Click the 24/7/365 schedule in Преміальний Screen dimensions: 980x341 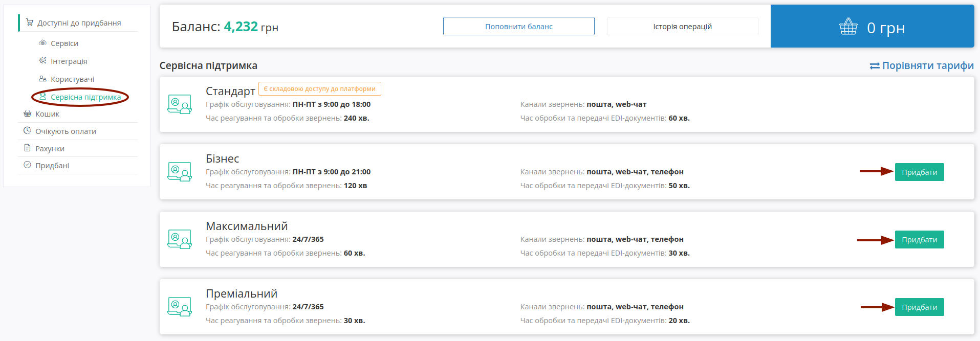[x=308, y=307]
